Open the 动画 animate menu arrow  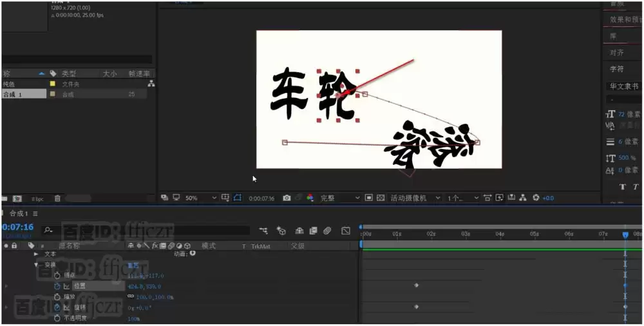[x=192, y=254]
